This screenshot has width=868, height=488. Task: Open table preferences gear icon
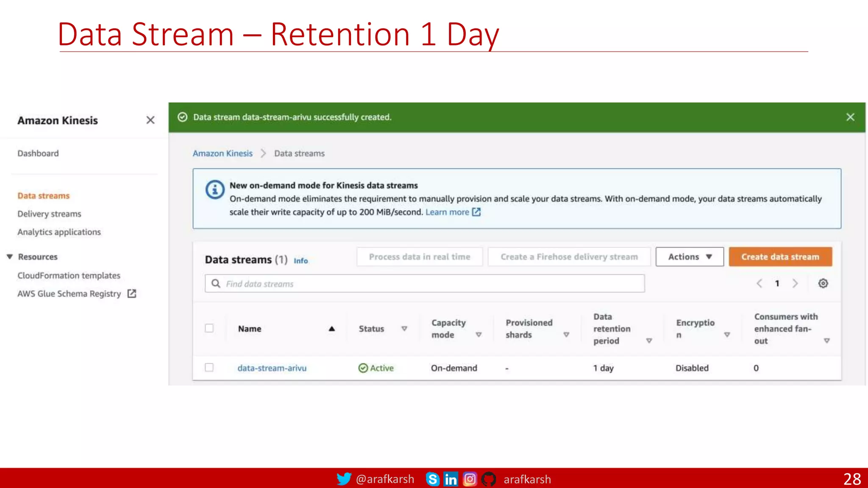pyautogui.click(x=823, y=283)
